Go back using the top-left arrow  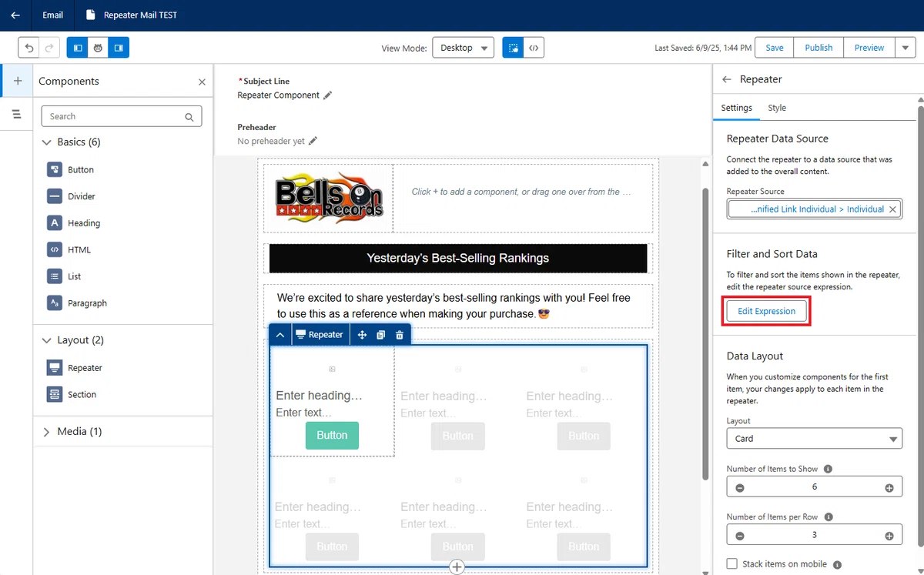pyautogui.click(x=15, y=15)
